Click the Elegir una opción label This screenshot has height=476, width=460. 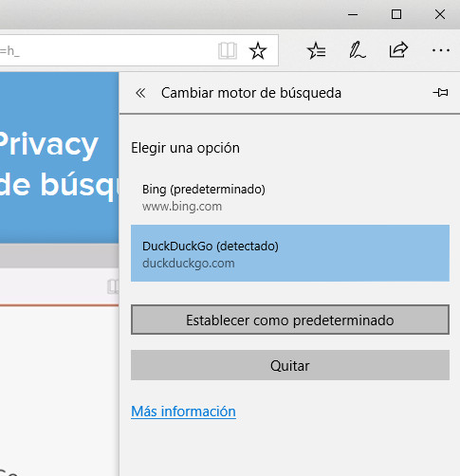click(x=185, y=148)
